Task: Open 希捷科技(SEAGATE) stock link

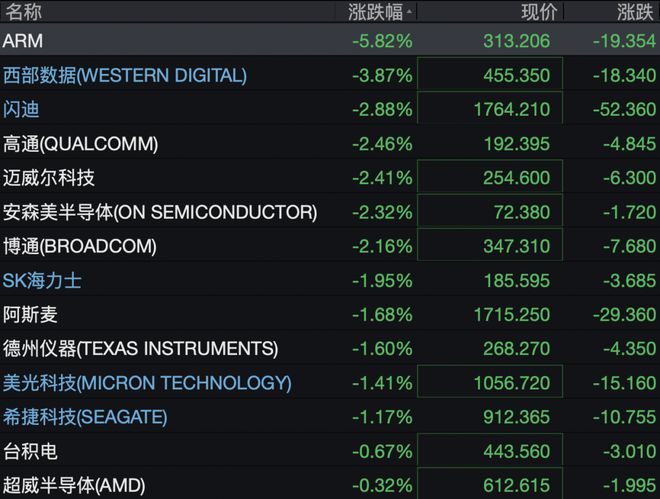Action: [x=85, y=417]
